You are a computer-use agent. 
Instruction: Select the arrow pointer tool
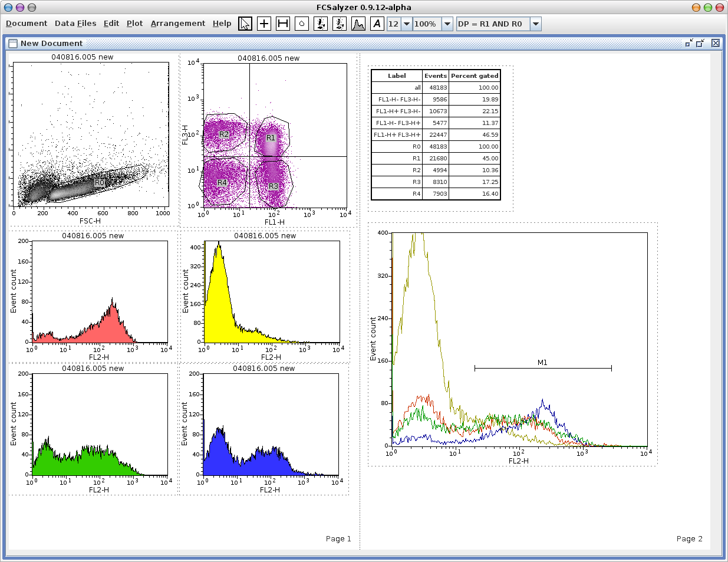point(245,24)
